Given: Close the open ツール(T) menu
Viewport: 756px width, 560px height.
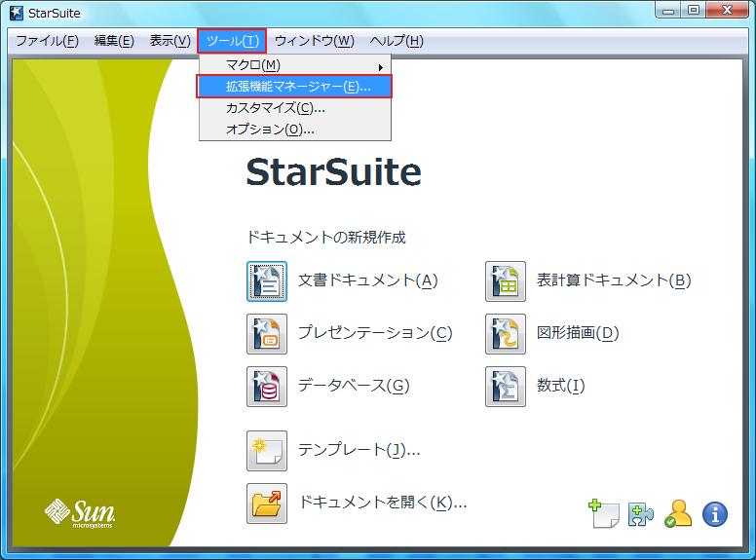Looking at the screenshot, I should coord(232,41).
